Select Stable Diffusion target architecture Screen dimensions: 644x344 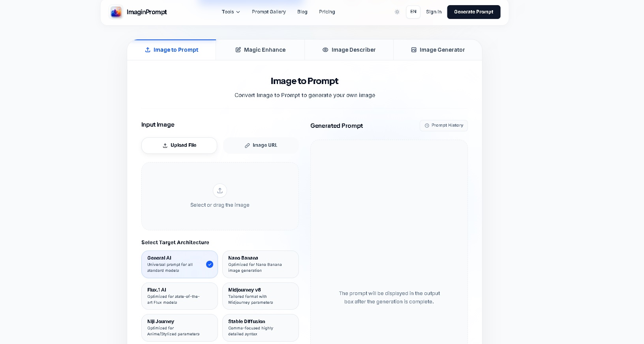[261, 328]
